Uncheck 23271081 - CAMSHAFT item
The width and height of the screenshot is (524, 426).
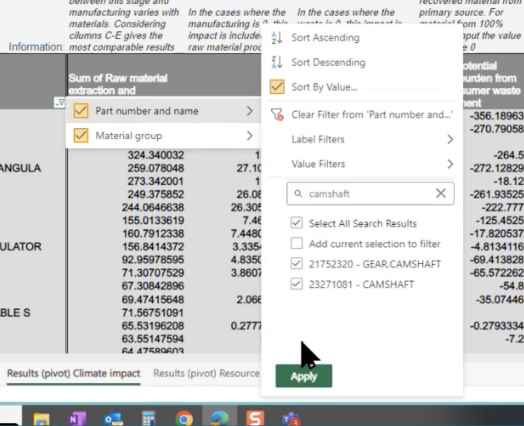(296, 284)
